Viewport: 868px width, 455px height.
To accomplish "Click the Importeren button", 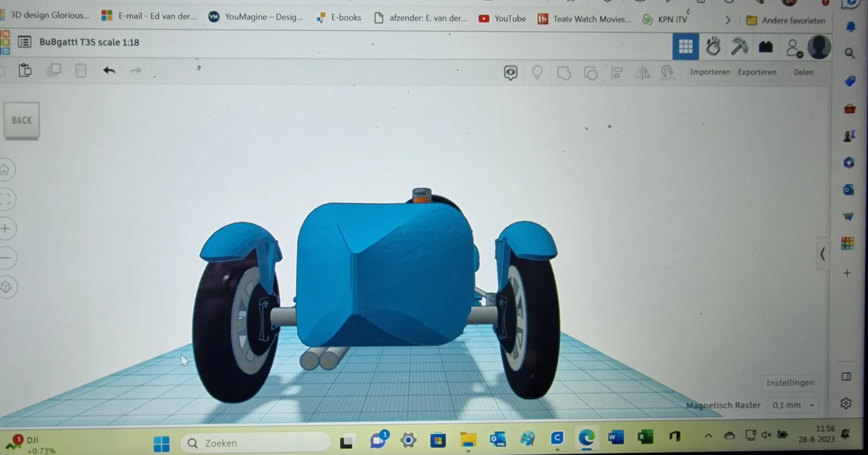I will (x=710, y=72).
